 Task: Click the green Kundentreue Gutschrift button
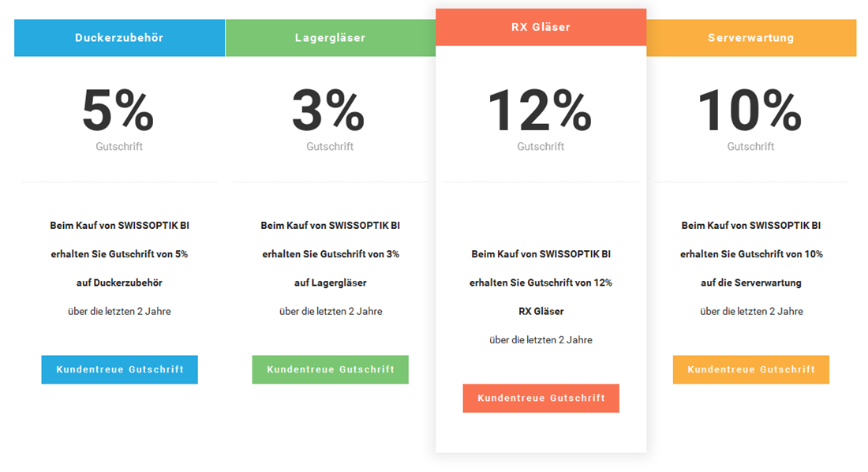click(x=331, y=369)
